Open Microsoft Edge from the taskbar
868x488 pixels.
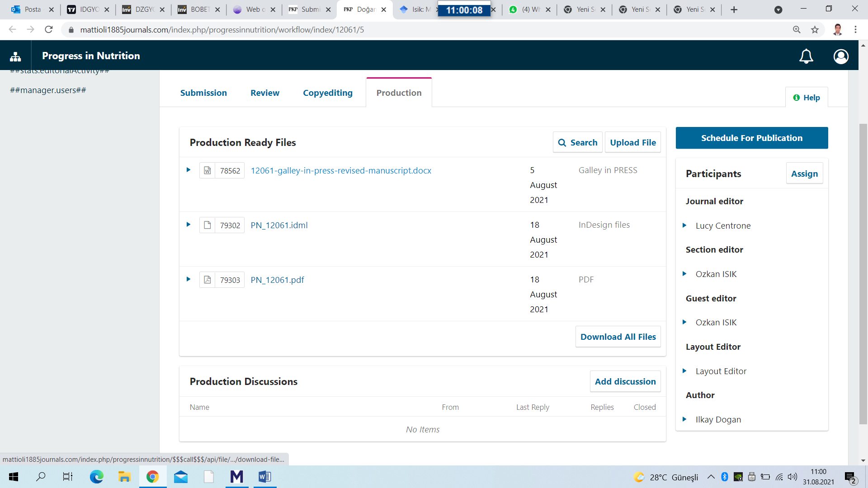(96, 477)
